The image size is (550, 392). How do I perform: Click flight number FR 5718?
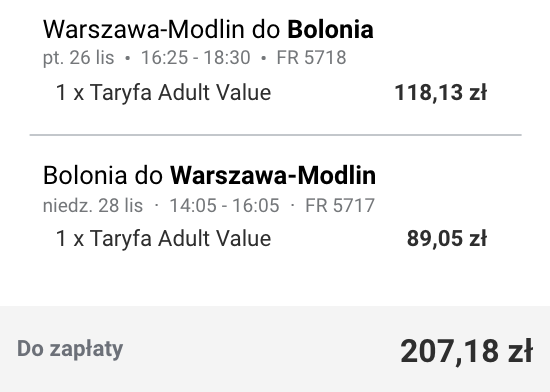[x=311, y=58]
